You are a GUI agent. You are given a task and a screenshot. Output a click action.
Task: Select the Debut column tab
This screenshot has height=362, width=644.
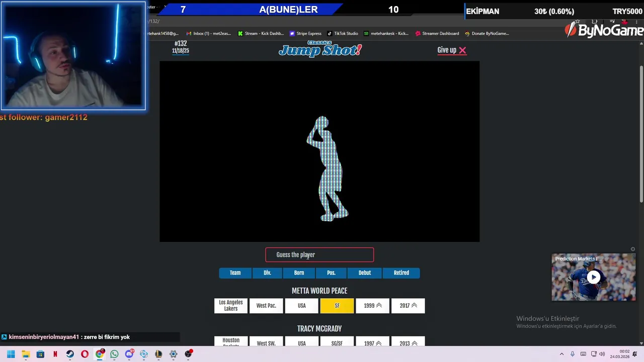365,273
